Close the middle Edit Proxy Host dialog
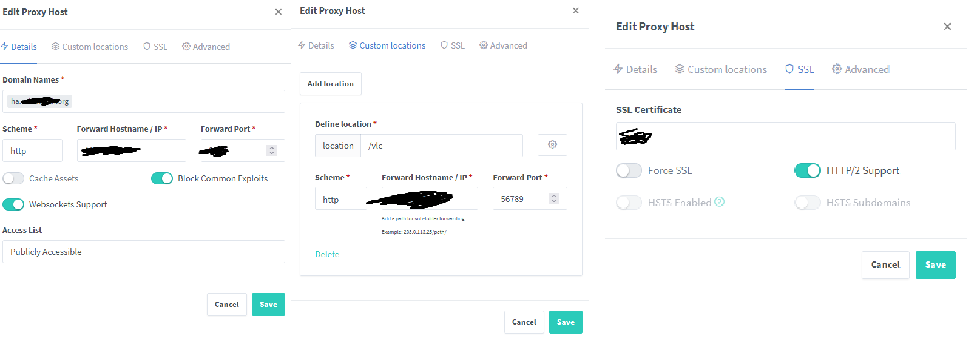This screenshot has height=347, width=980. tap(576, 10)
